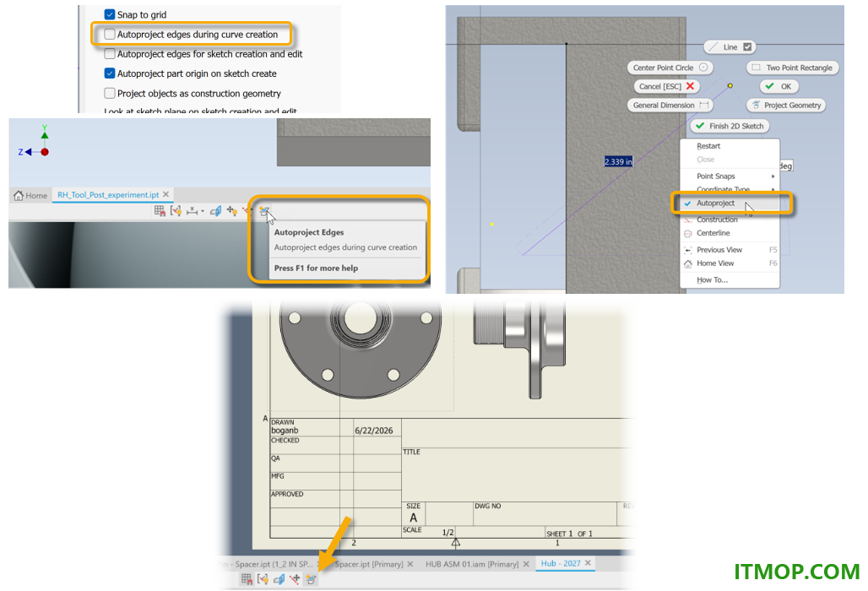This screenshot has width=868, height=591.
Task: Select the Hub - 2027 tab
Action: (x=561, y=563)
